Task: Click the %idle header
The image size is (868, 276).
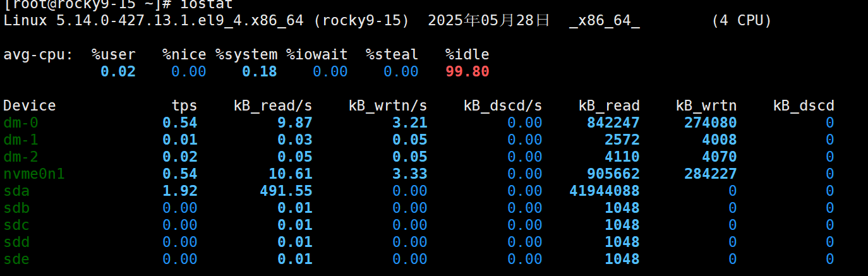Action: pos(467,54)
